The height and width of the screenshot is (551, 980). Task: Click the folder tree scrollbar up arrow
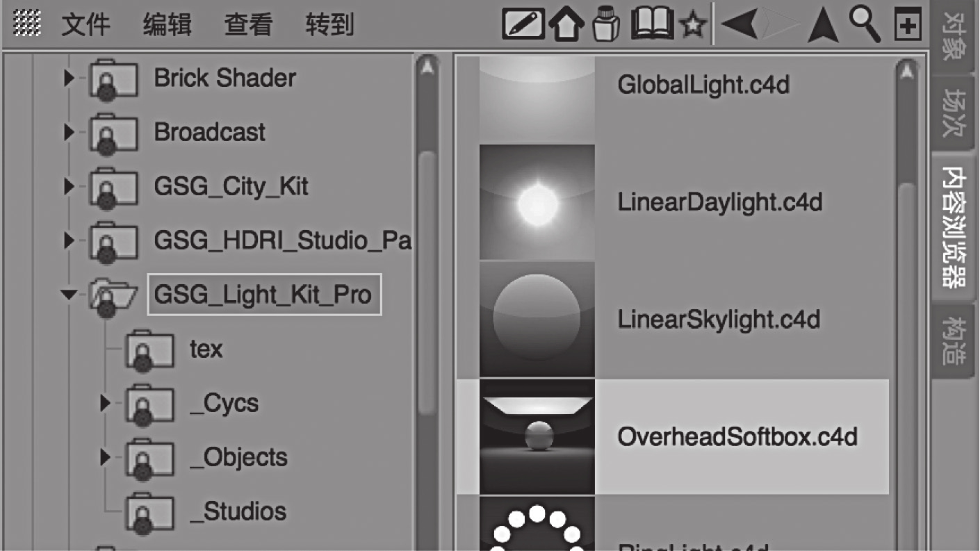427,69
